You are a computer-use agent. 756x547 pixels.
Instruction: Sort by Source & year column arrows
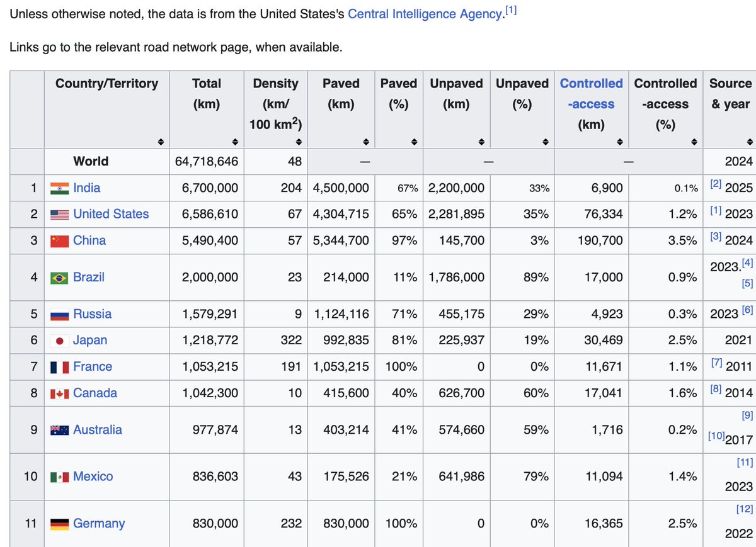pos(748,140)
